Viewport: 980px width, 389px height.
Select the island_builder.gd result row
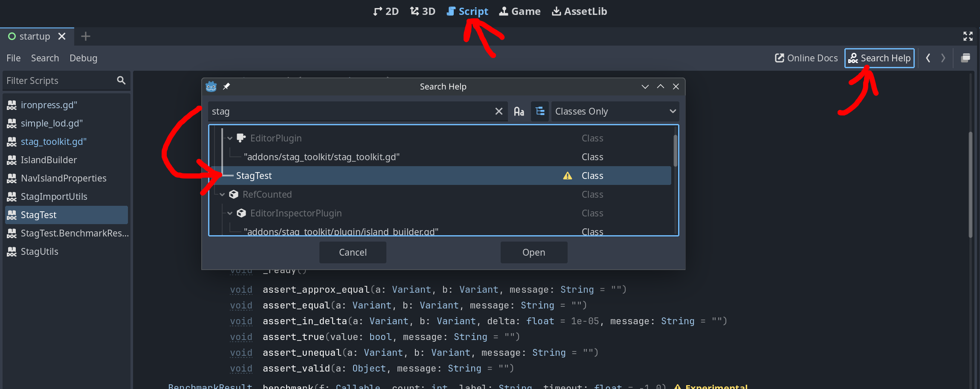click(441, 230)
